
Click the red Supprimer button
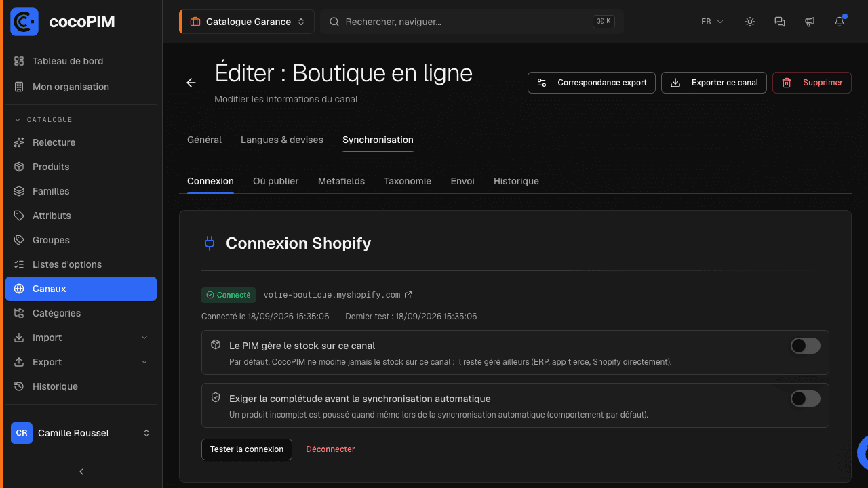[x=812, y=83]
